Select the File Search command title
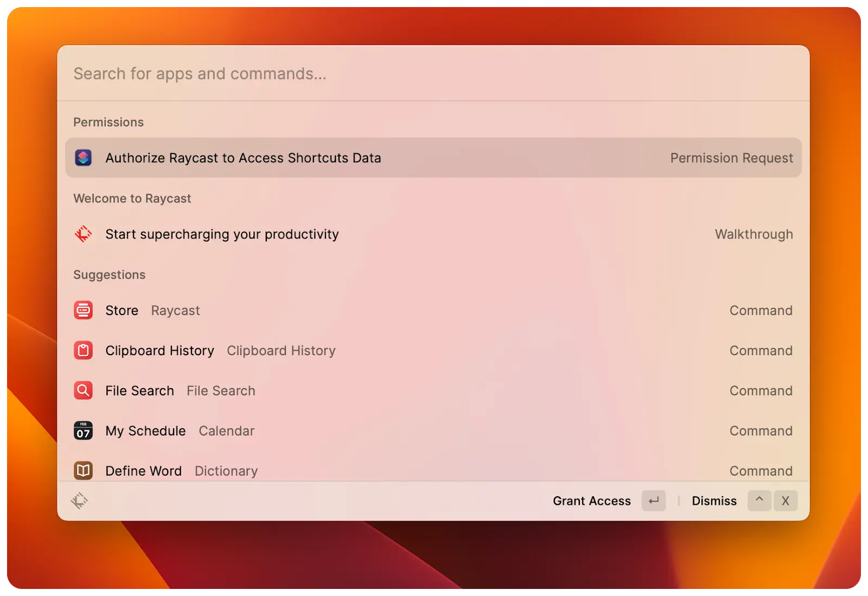The width and height of the screenshot is (868, 596). (x=140, y=391)
